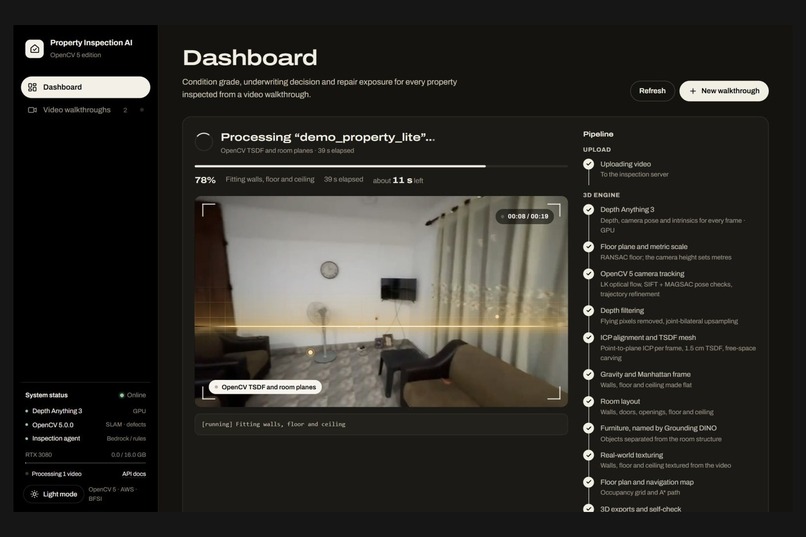Click the 'System status' heading
The width and height of the screenshot is (806, 537).
[x=46, y=395]
